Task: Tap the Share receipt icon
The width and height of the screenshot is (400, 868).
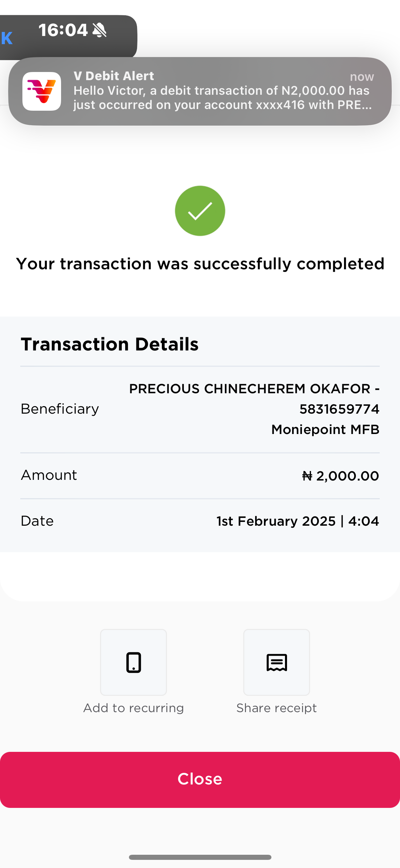Action: 277,662
